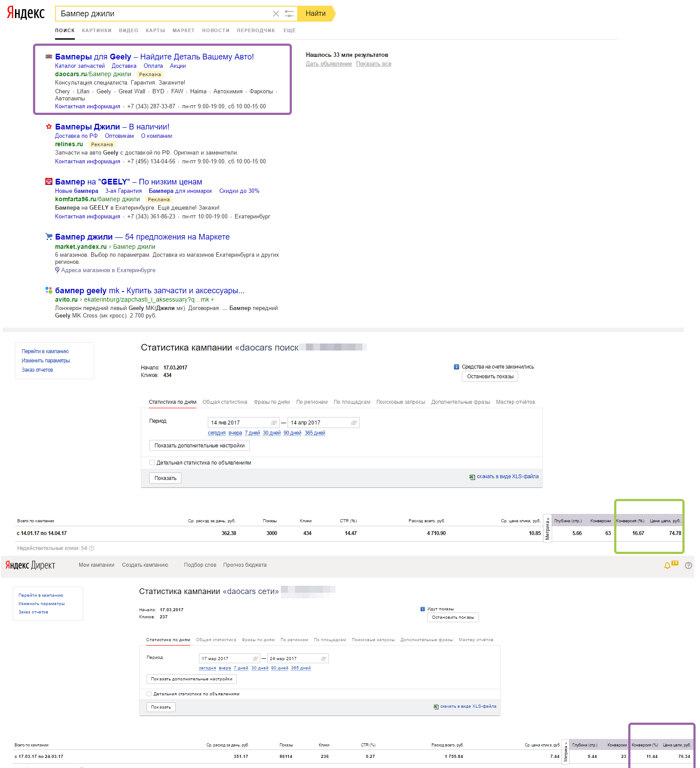This screenshot has height=768, width=700.
Task: Click Остановить показы in daocars сети campaign
Action: tap(453, 617)
